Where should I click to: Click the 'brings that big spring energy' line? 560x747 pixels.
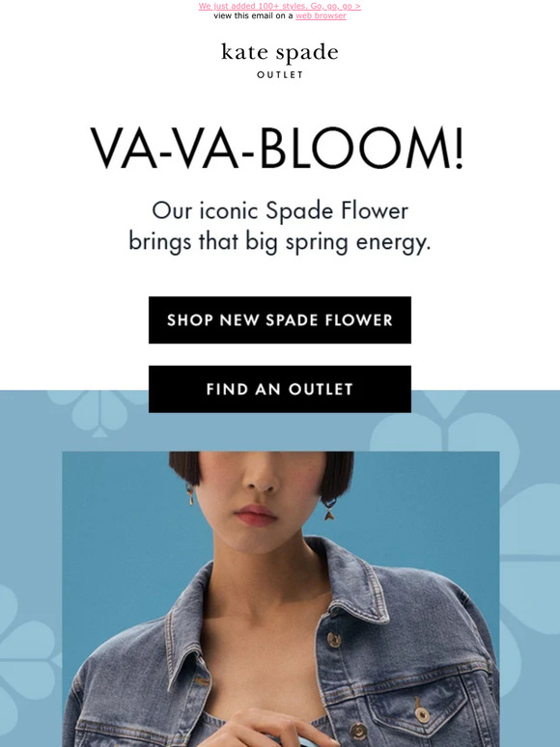point(280,242)
